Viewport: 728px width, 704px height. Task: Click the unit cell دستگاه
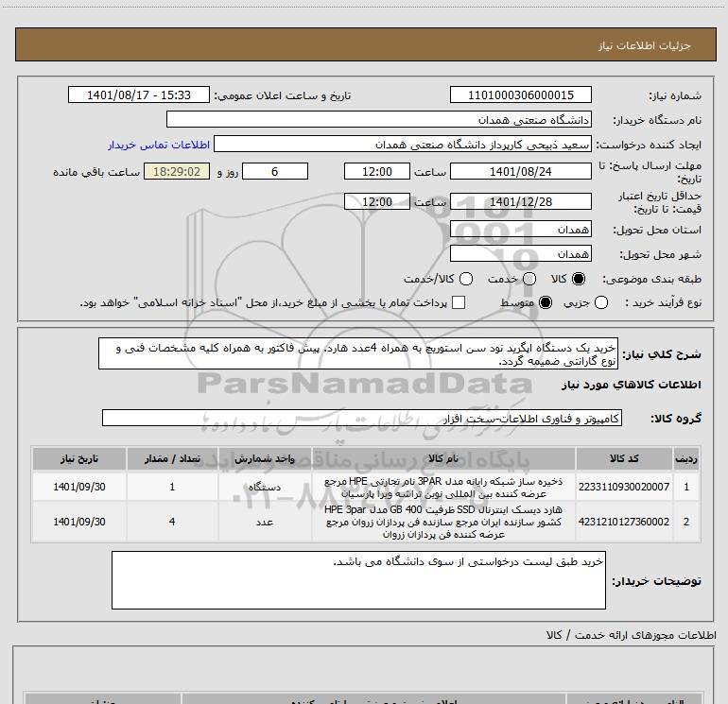265,487
